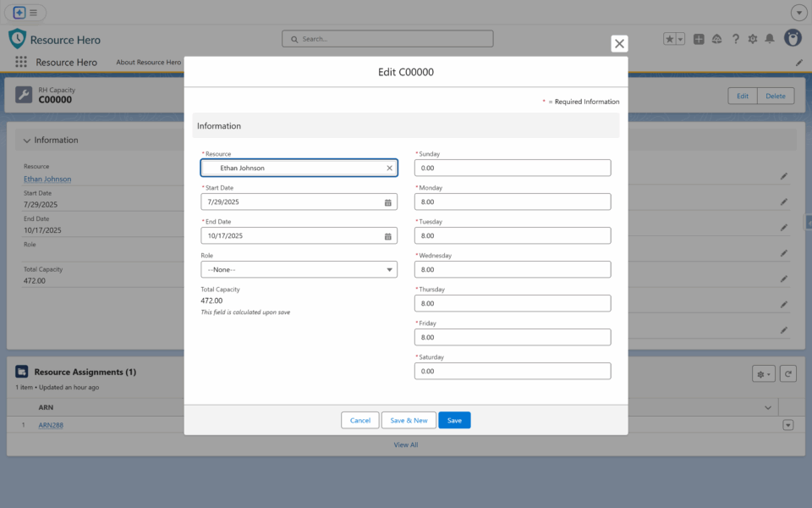Open the user profile avatar
The height and width of the screenshot is (508, 812).
[793, 38]
